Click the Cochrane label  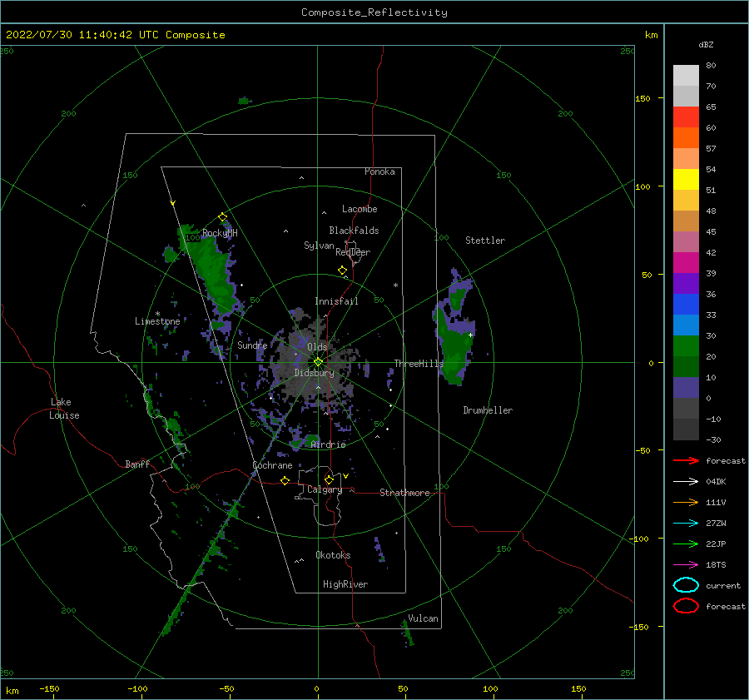pyautogui.click(x=272, y=465)
